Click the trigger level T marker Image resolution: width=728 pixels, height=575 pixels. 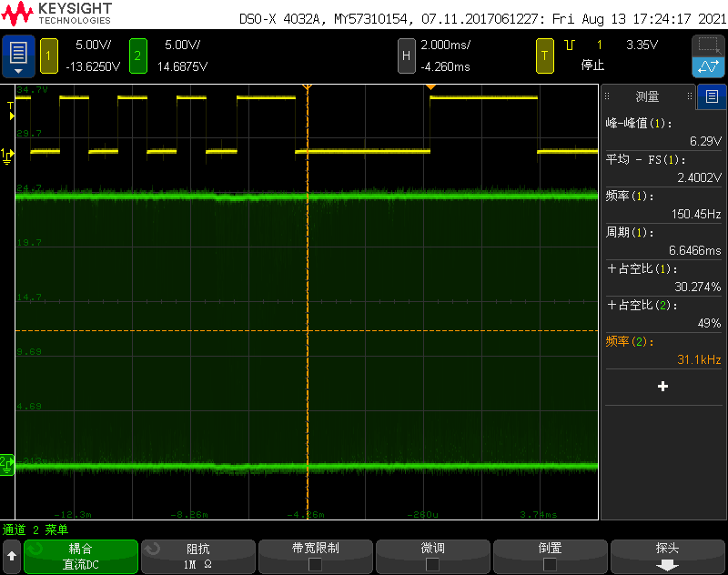click(x=11, y=110)
